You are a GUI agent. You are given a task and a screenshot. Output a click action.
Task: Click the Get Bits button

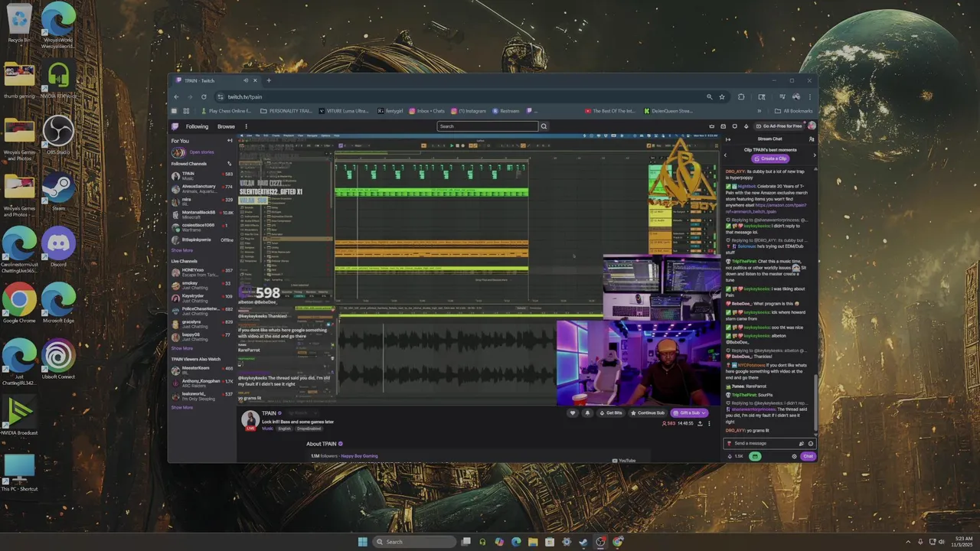(611, 412)
